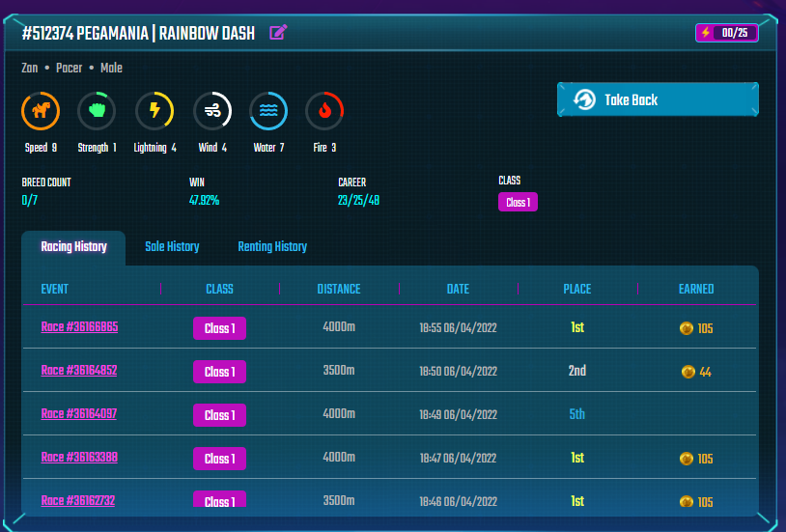The width and height of the screenshot is (786, 532).
Task: Click date 18:47 06/04/2022
Action: [x=458, y=459]
